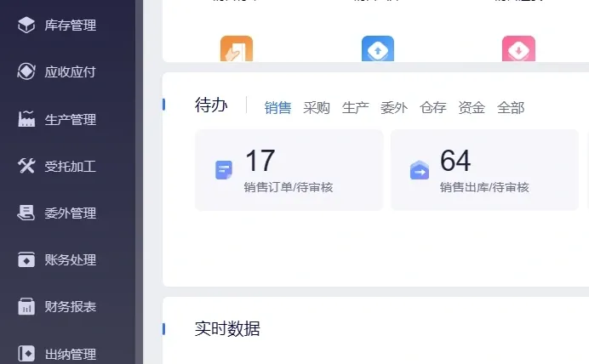Click the 出纳管理 icon
589x364 pixels.
[x=26, y=354]
